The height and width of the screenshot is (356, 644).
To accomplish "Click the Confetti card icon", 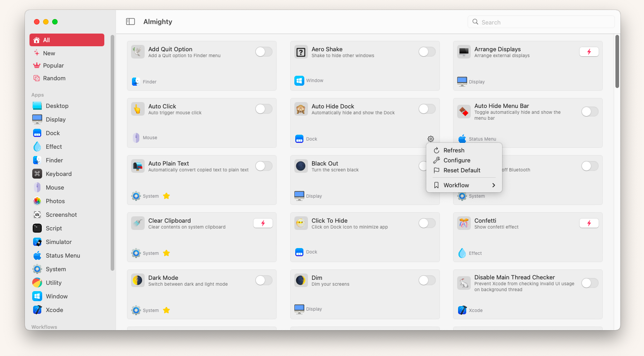I will [x=463, y=224].
